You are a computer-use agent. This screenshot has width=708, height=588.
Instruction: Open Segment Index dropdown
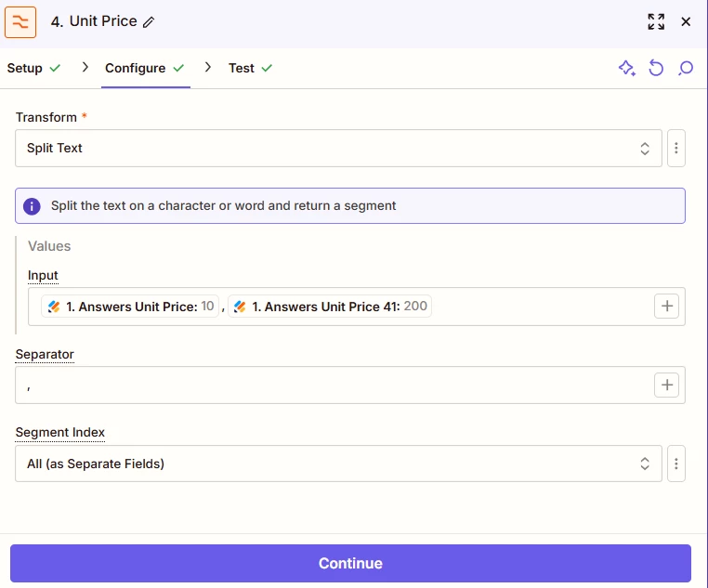(x=338, y=464)
